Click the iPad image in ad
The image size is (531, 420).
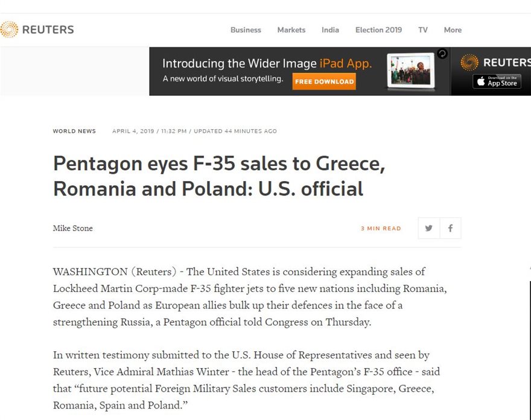(411, 72)
